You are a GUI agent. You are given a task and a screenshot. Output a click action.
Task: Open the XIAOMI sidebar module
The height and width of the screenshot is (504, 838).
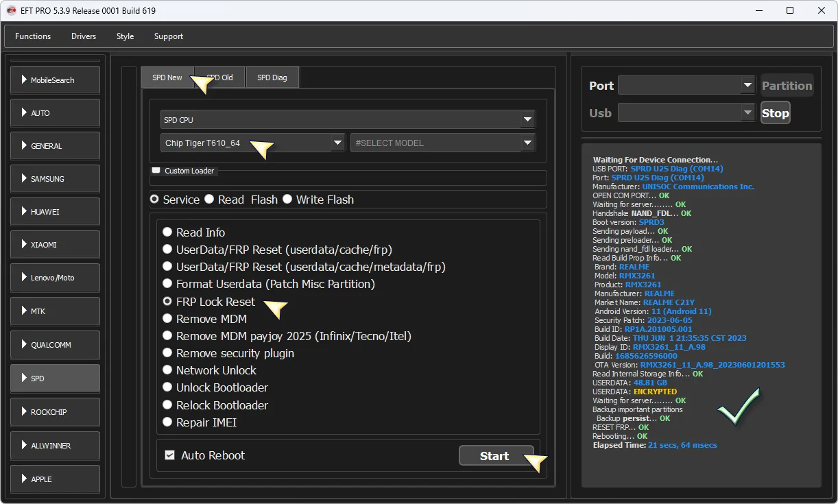pos(55,245)
